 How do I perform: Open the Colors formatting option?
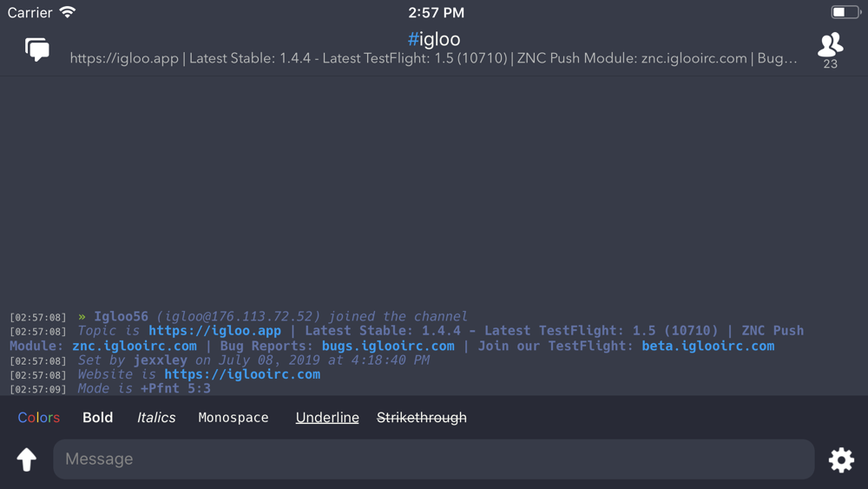(x=39, y=418)
